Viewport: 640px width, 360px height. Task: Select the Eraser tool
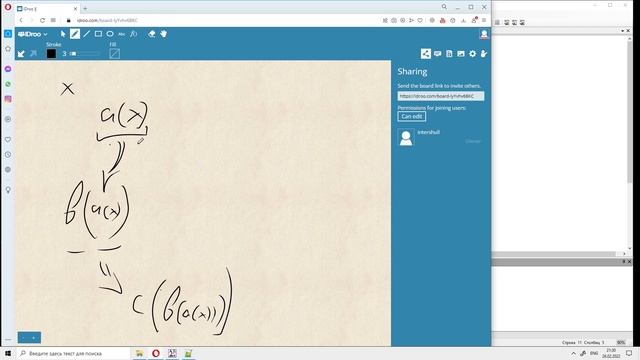[151, 34]
